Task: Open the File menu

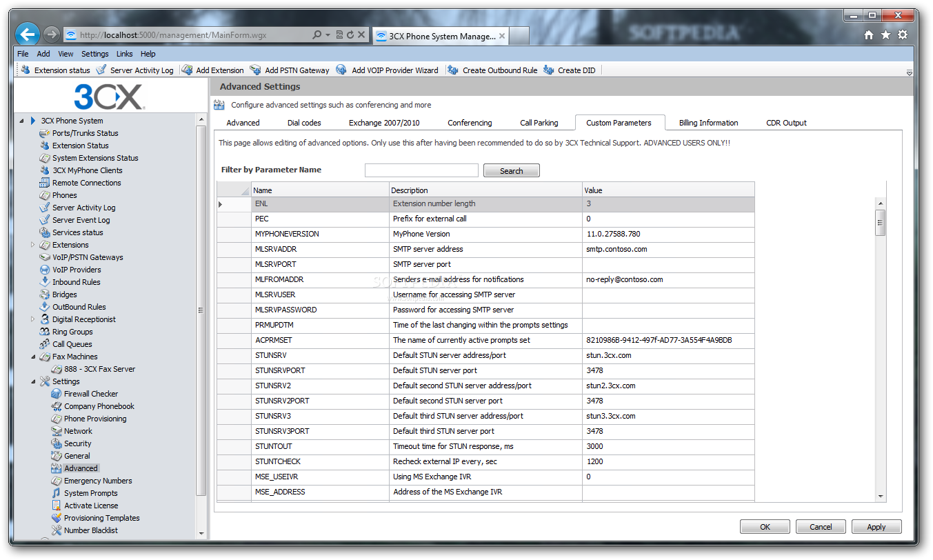Action: [x=23, y=54]
